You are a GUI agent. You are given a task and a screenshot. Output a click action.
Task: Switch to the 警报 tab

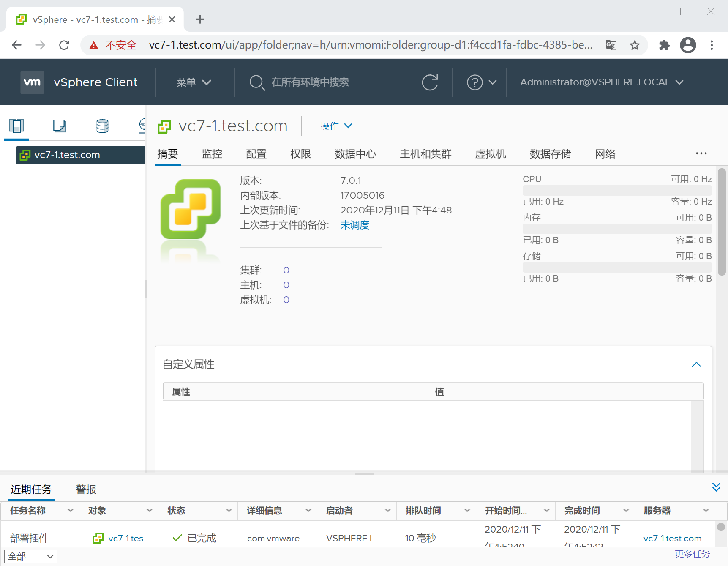tap(86, 489)
